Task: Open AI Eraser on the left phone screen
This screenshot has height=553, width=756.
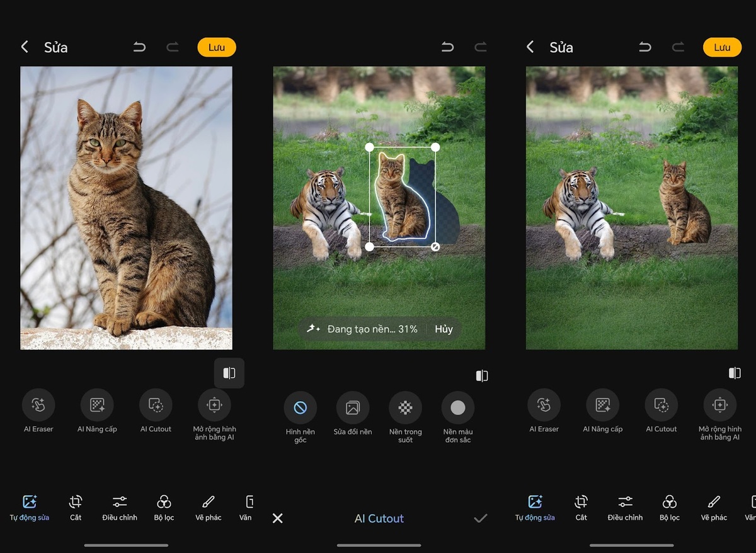Action: (x=38, y=411)
